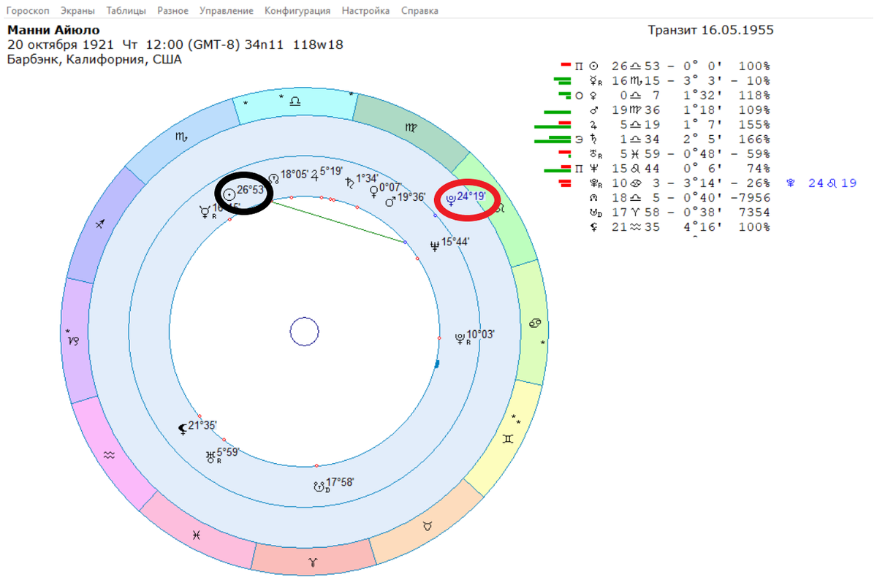Open the Настройка menu
Screen dimensions: 877x588
click(365, 11)
